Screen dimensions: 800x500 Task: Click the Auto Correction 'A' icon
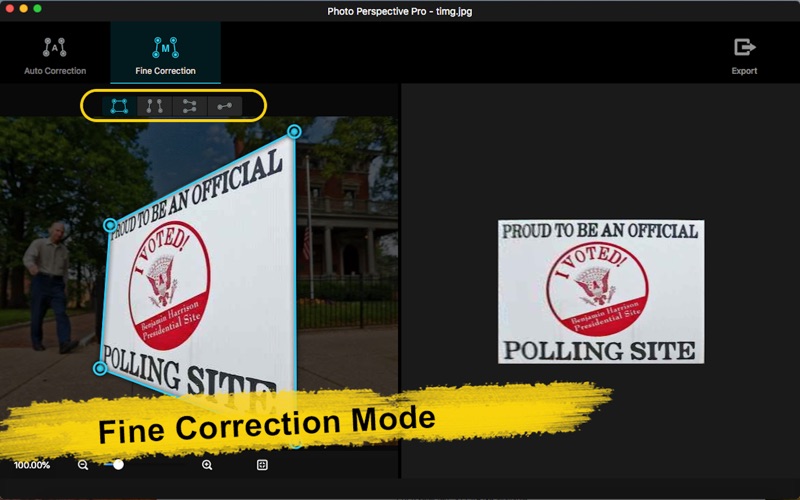click(55, 46)
